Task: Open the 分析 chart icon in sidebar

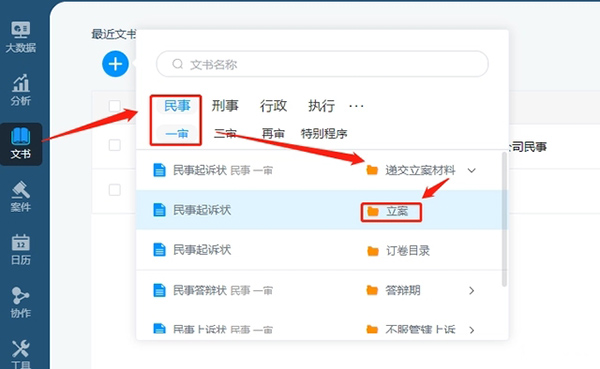Action: [x=21, y=90]
